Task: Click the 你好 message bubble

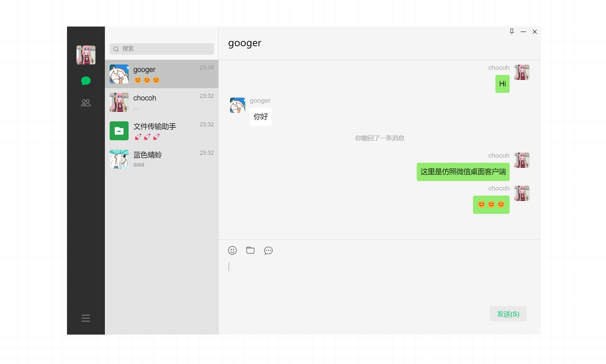Action: coord(261,117)
